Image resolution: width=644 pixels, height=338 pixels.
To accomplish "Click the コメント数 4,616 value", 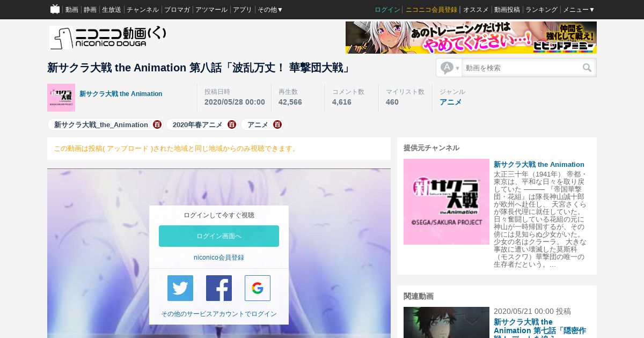I will pos(342,102).
